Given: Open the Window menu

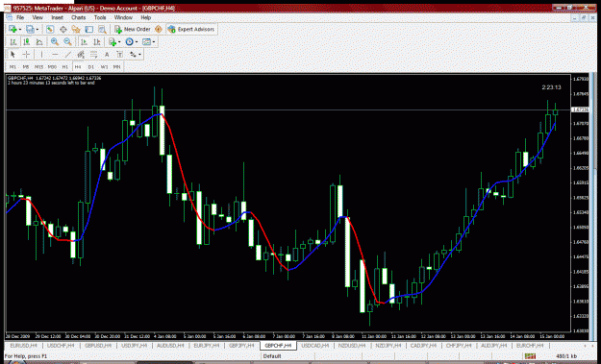Looking at the screenshot, I should (x=123, y=17).
